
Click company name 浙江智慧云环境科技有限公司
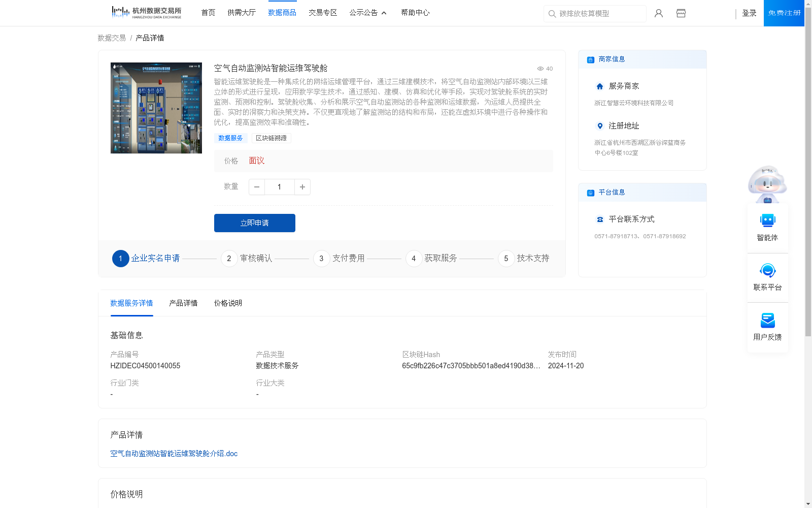click(634, 103)
